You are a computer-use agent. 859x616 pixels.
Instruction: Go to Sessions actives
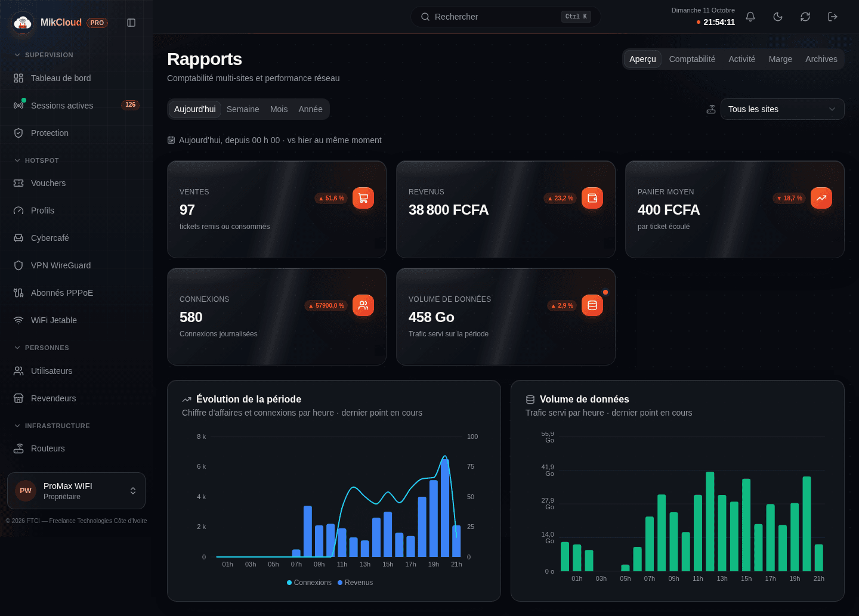[76, 106]
